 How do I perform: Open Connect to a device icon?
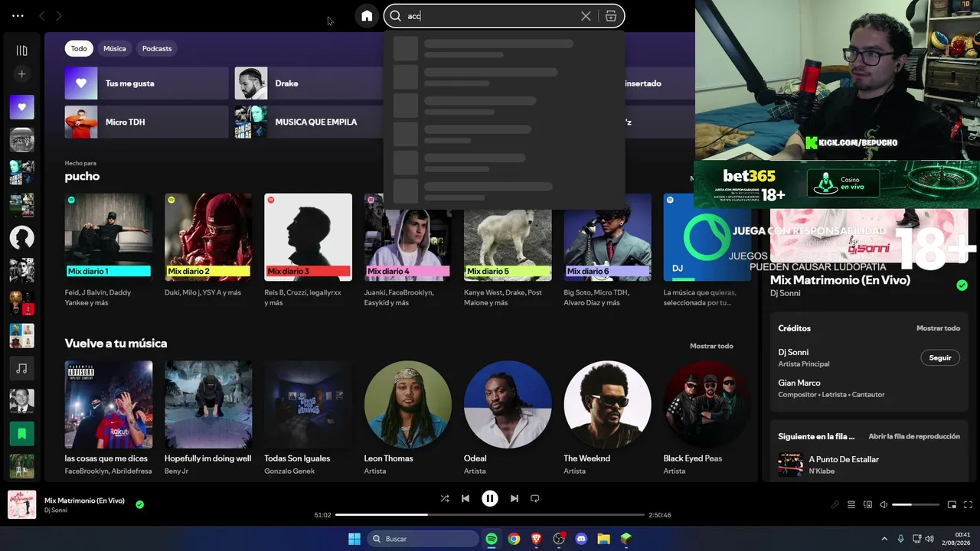tap(867, 504)
